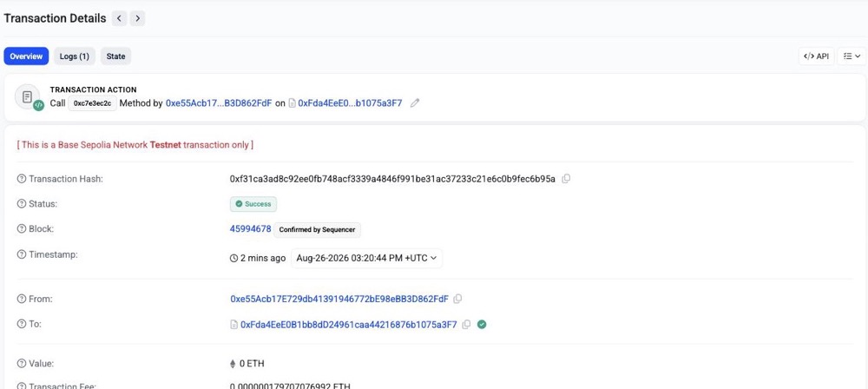Copy the To address
This screenshot has height=389, width=868.
tap(466, 324)
